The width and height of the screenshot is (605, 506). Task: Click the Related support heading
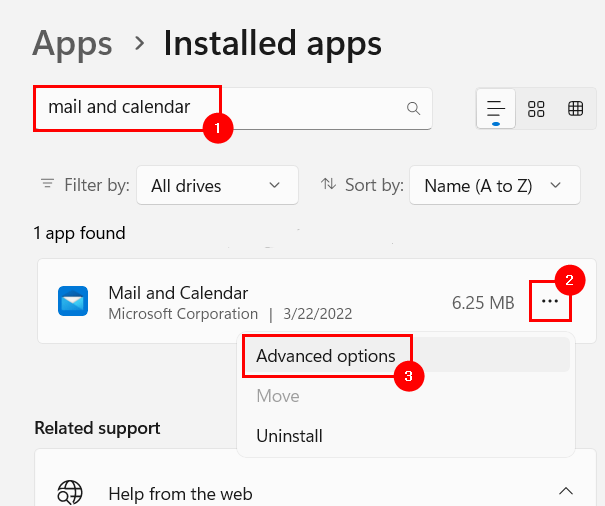tap(97, 428)
